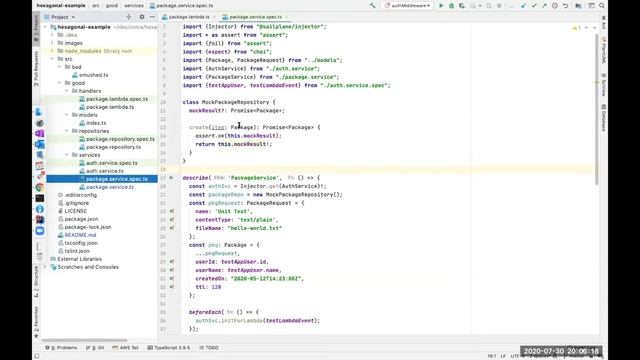The image size is (640, 360).
Task: Open the TypeScript 3.9.5 tool window
Action: pos(169,348)
